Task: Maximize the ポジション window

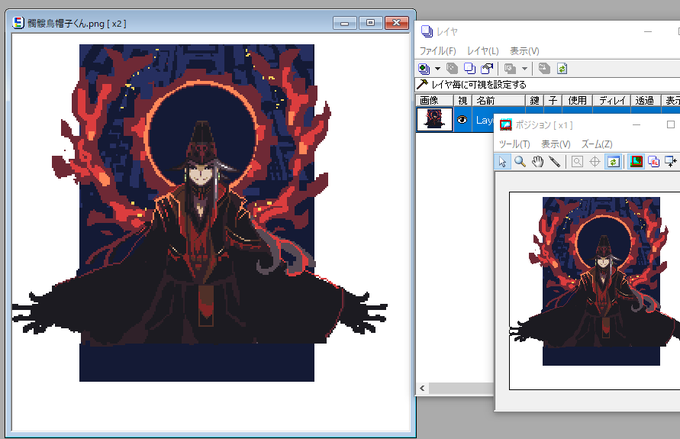Action: tap(670, 125)
